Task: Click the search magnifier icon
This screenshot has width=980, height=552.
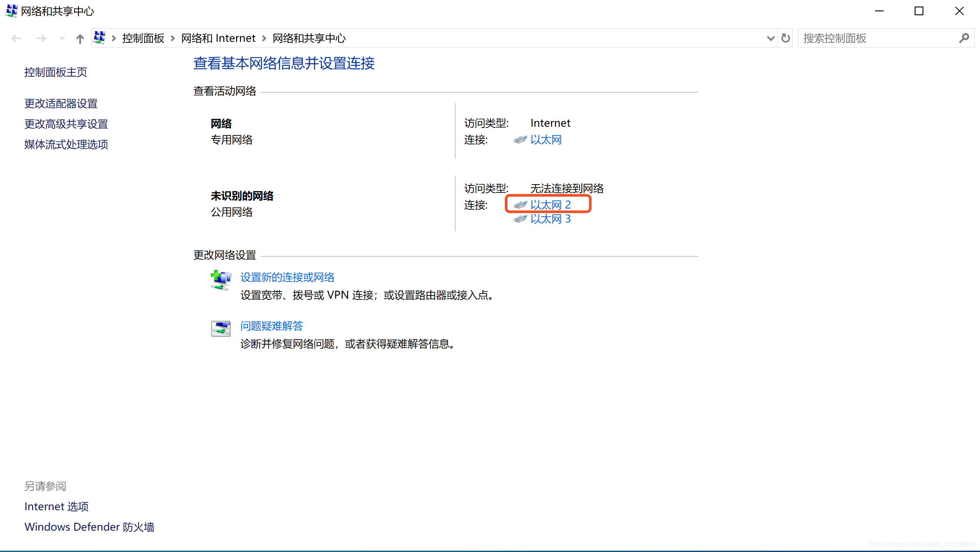Action: pyautogui.click(x=964, y=38)
